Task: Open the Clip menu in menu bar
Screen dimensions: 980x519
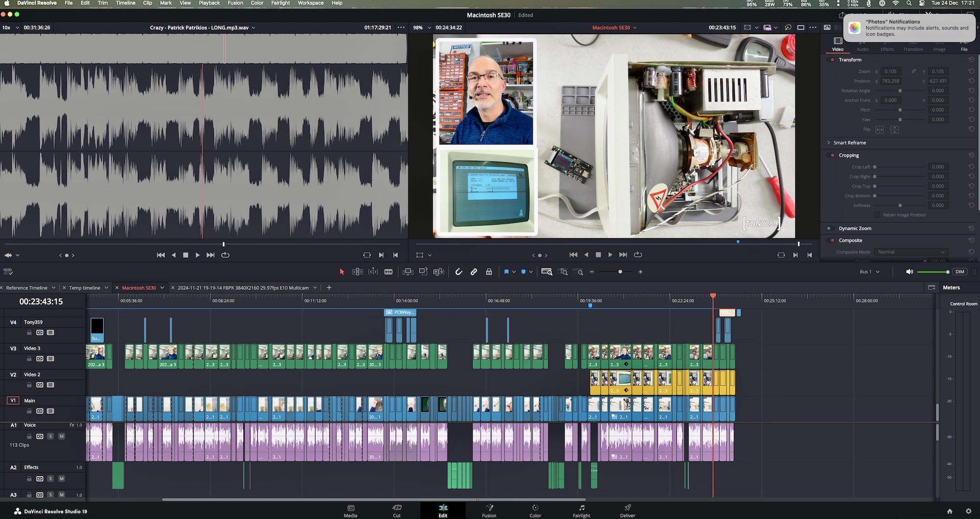Action: tap(148, 3)
